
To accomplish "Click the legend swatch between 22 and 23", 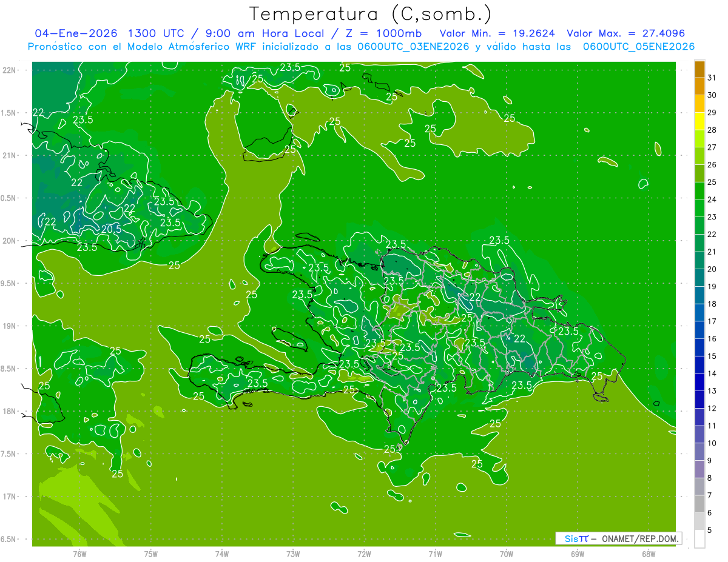I will pos(699,226).
